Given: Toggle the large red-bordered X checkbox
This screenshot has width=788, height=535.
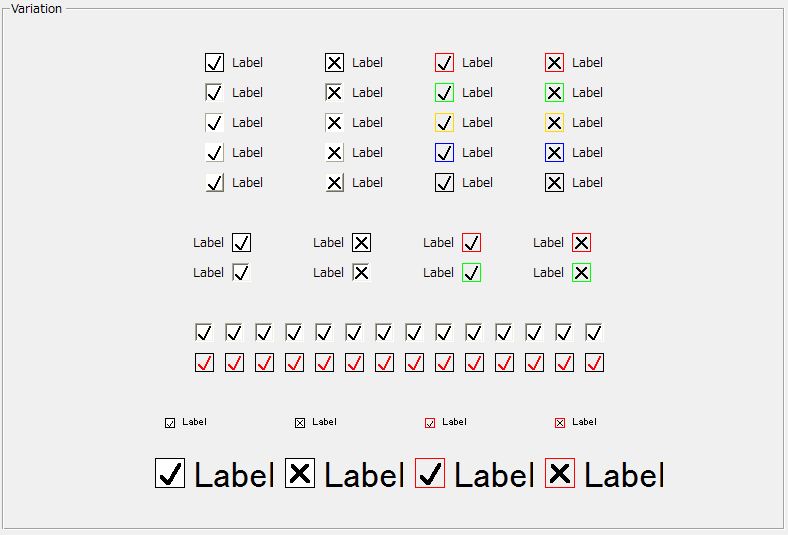Looking at the screenshot, I should coord(560,473).
